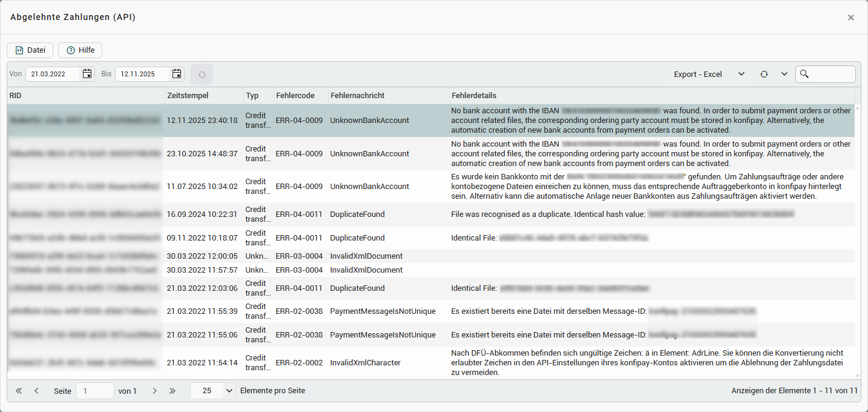This screenshot has height=412, width=868.
Task: Sort by the Typ column header
Action: click(258, 96)
